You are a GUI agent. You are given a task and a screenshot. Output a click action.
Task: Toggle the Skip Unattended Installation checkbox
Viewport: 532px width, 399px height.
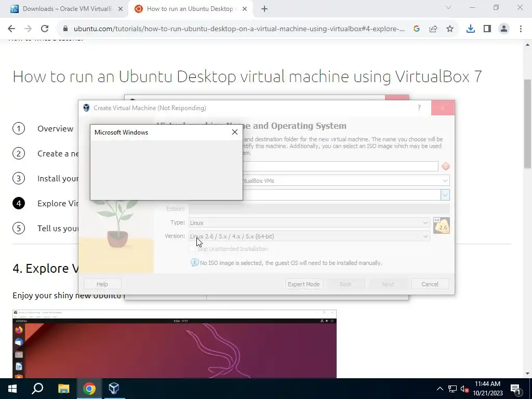pyautogui.click(x=192, y=249)
